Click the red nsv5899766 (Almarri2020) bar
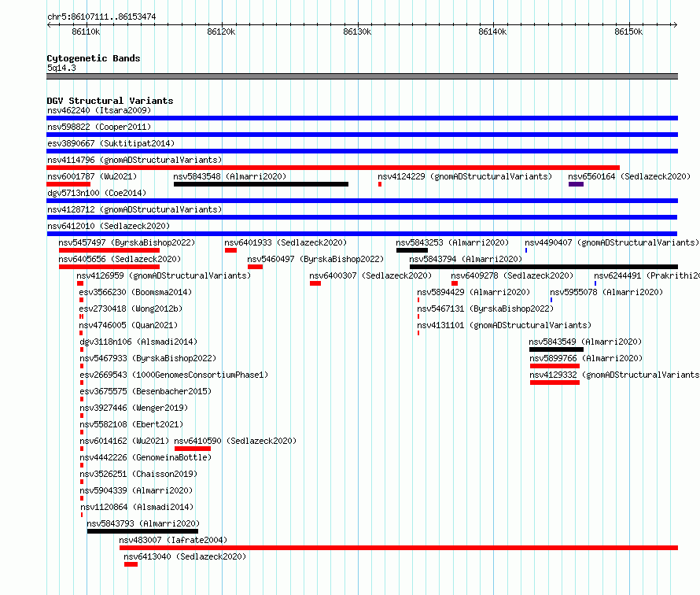Image resolution: width=700 pixels, height=595 pixels. [x=555, y=366]
